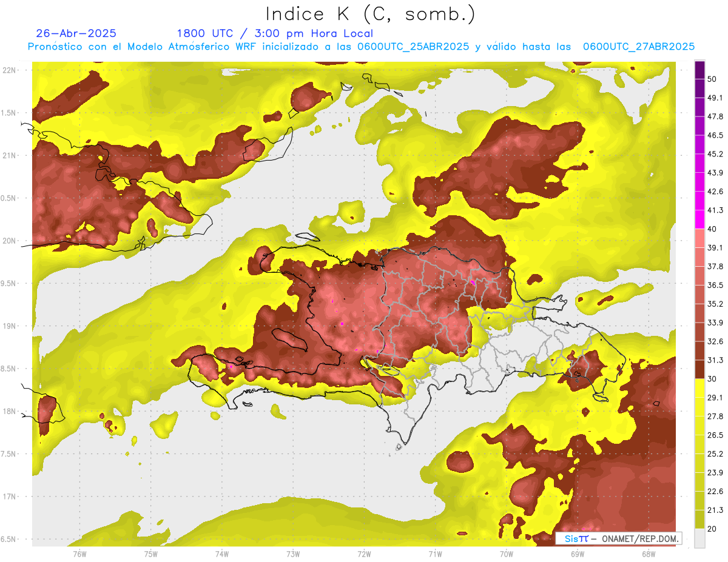Click the '18N' latitude axis label
The width and height of the screenshot is (728, 562).
10,411
